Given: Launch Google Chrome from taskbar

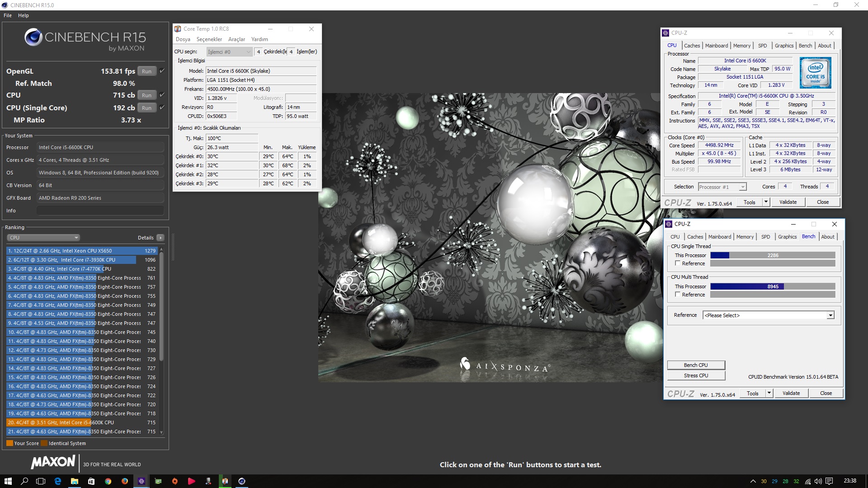Looking at the screenshot, I should pos(108,481).
